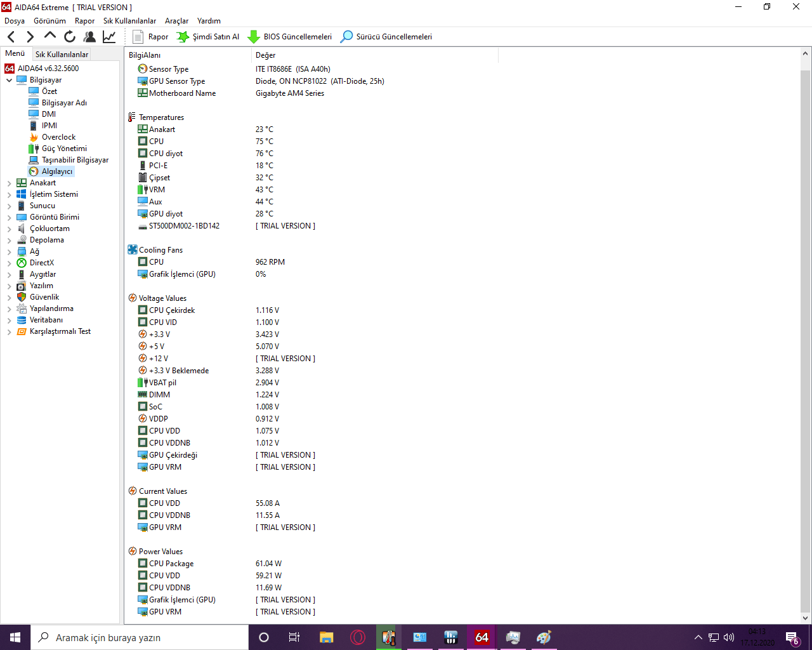Image resolution: width=812 pixels, height=650 pixels.
Task: Select Aygıtlar in the tree
Action: click(43, 274)
